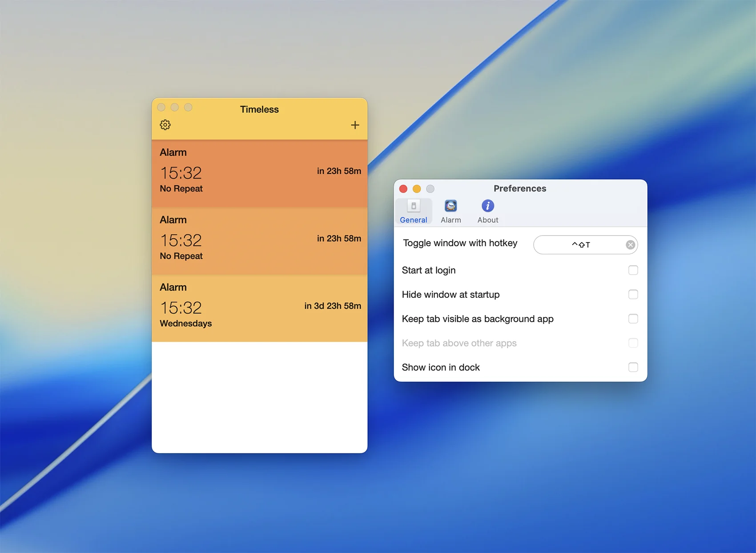The height and width of the screenshot is (553, 756).
Task: Switch to the About tab label
Action: (487, 220)
